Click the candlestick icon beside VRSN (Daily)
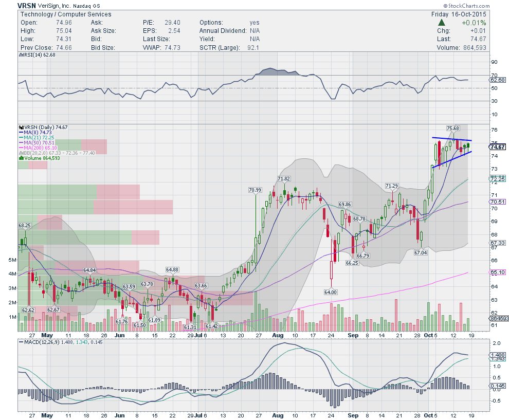The width and height of the screenshot is (509, 420). [x=21, y=127]
